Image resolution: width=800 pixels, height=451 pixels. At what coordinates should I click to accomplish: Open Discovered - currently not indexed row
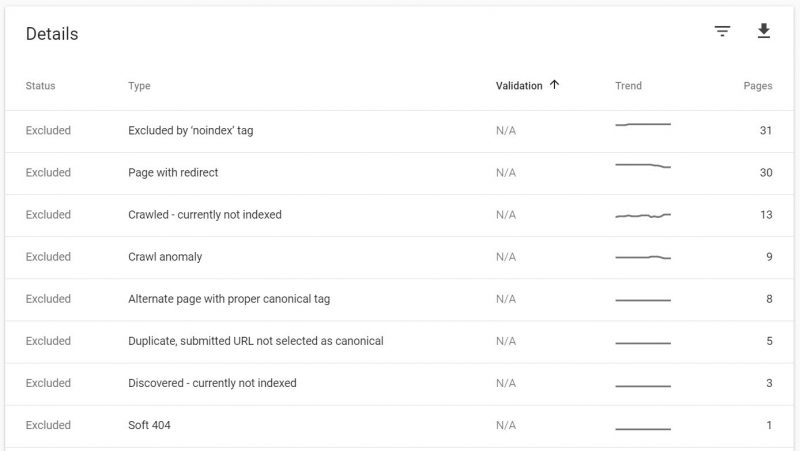[x=399, y=383]
